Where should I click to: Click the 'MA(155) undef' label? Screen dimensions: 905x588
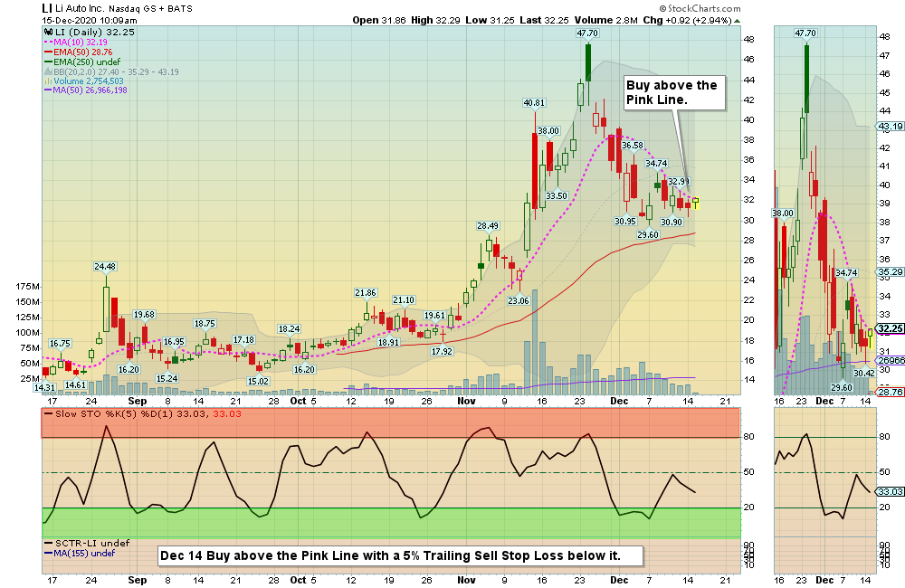pyautogui.click(x=81, y=553)
